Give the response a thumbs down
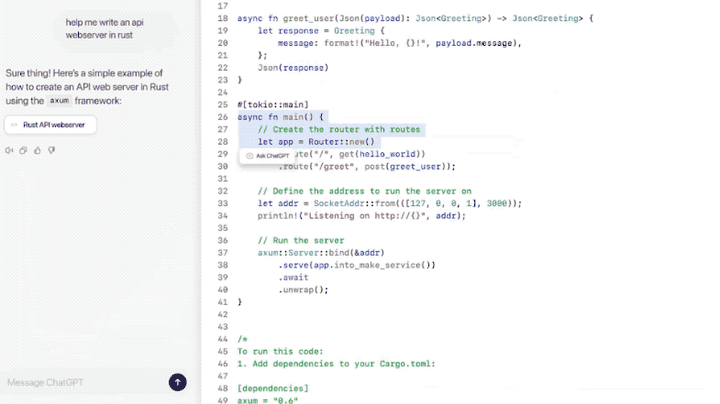Screen dimensions: 720x404 click(51, 150)
